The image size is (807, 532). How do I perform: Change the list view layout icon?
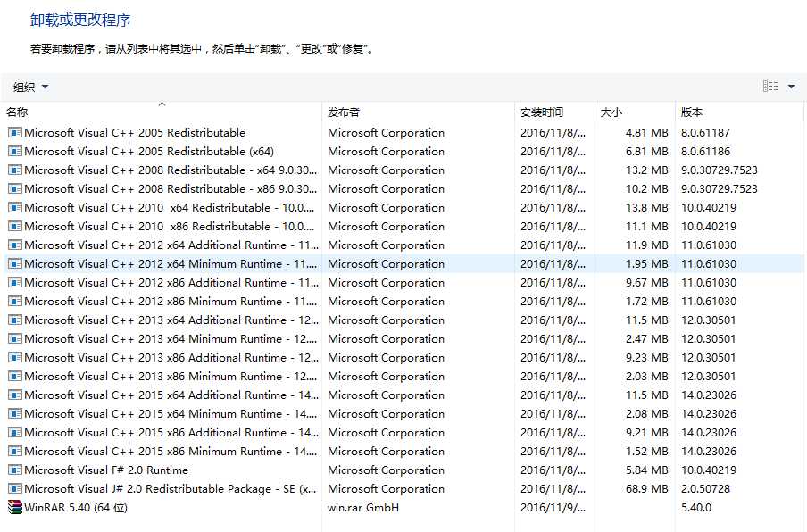tap(770, 87)
